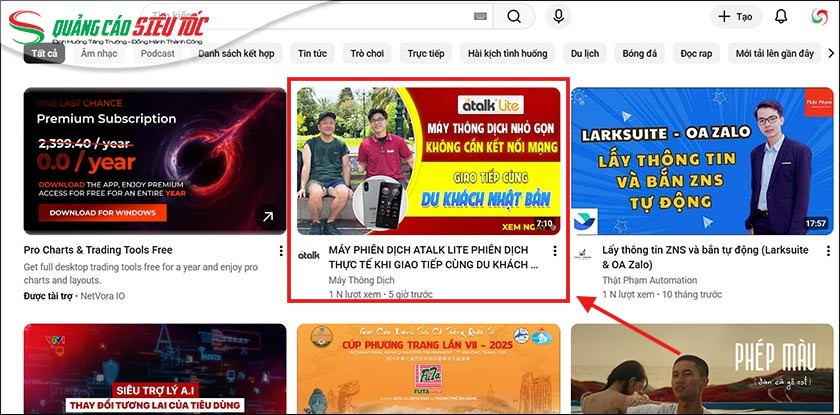Open more options for the Pro Charts ad
The width and height of the screenshot is (840, 415).
point(281,251)
